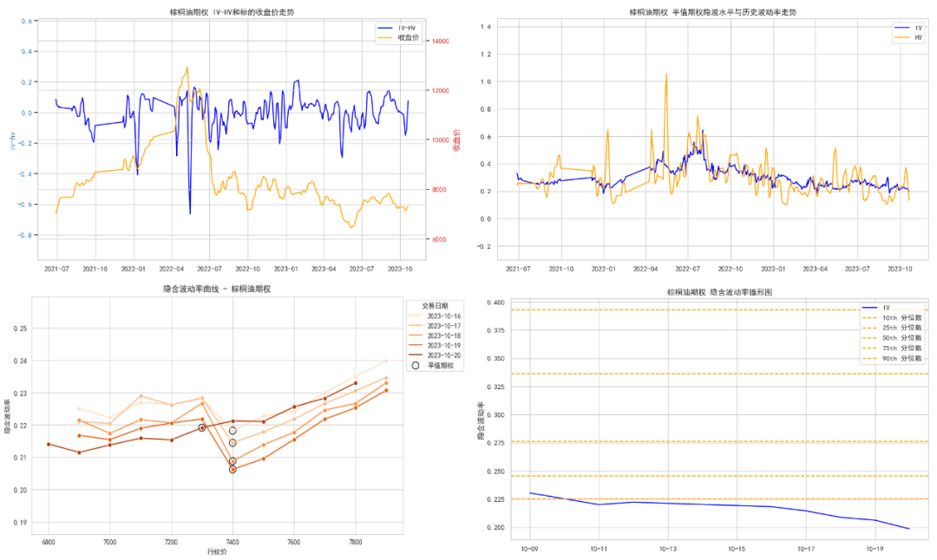Click the 2022-07 date tick in the IV/HV chart
This screenshot has height=560, width=937.
pos(688,270)
